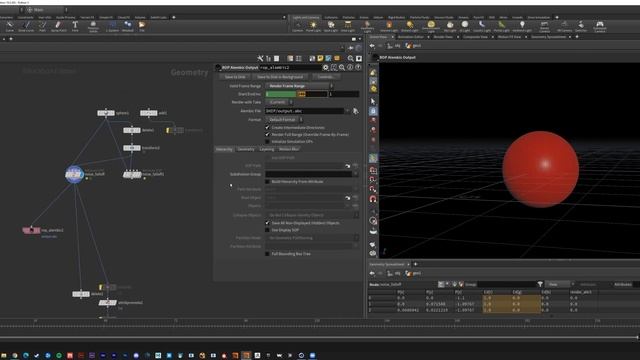Click the viewport back arrow button
The image size is (640, 360).
coord(372,46)
